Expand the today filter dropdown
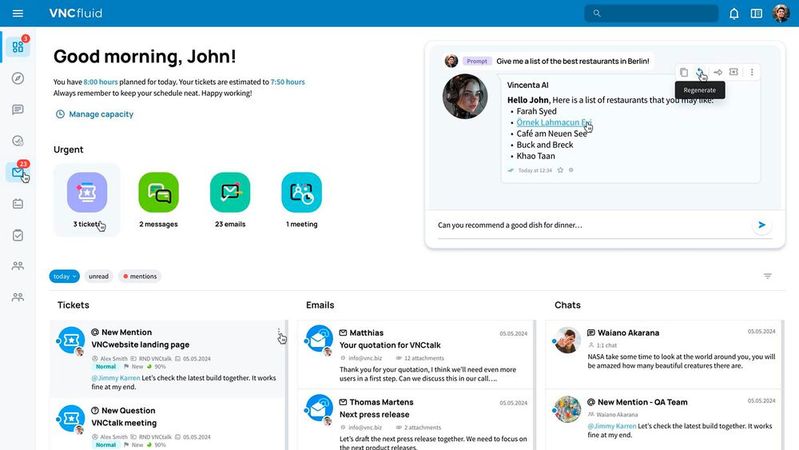 coord(64,276)
